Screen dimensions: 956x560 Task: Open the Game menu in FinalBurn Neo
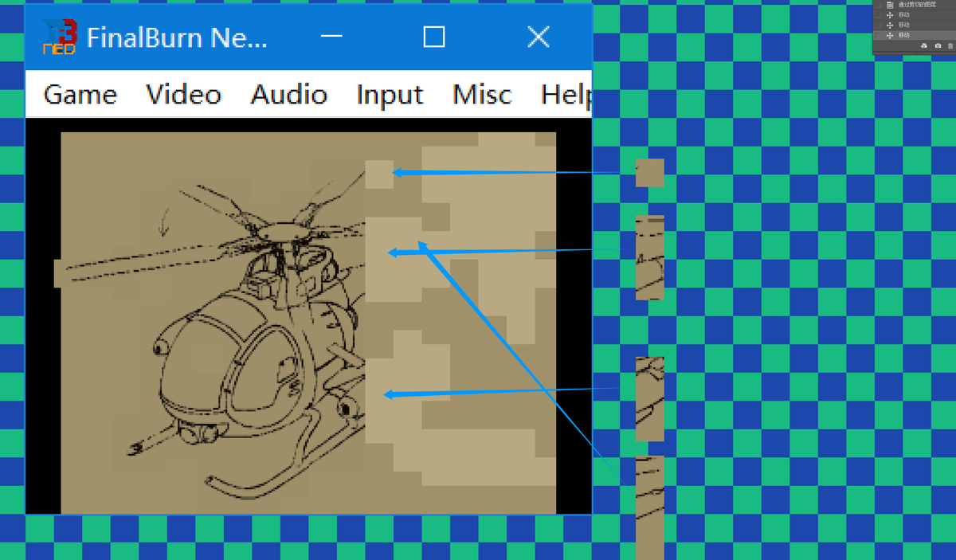click(x=80, y=95)
